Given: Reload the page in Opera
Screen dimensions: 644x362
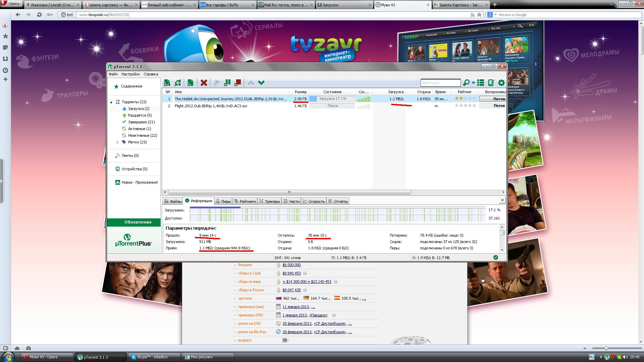Looking at the screenshot, I should point(39,15).
